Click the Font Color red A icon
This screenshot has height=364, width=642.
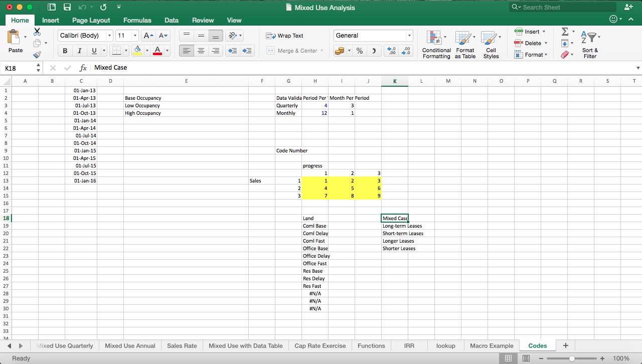pos(157,51)
